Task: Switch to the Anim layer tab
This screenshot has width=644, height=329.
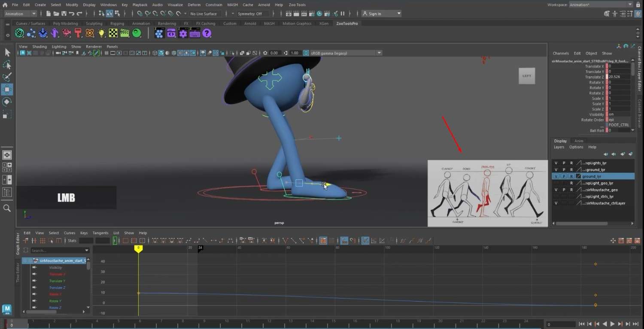Action: pos(579,141)
